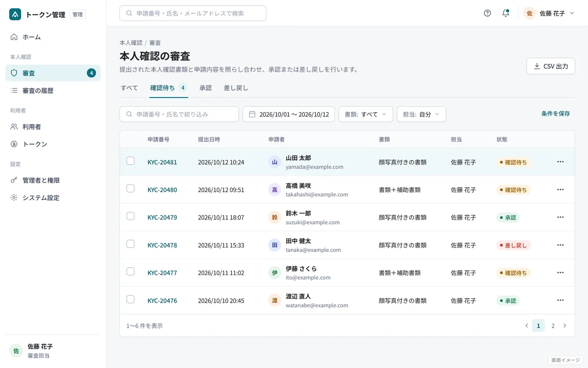Open row actions menu for KYC-20480
The image size is (588, 368).
coord(560,190)
